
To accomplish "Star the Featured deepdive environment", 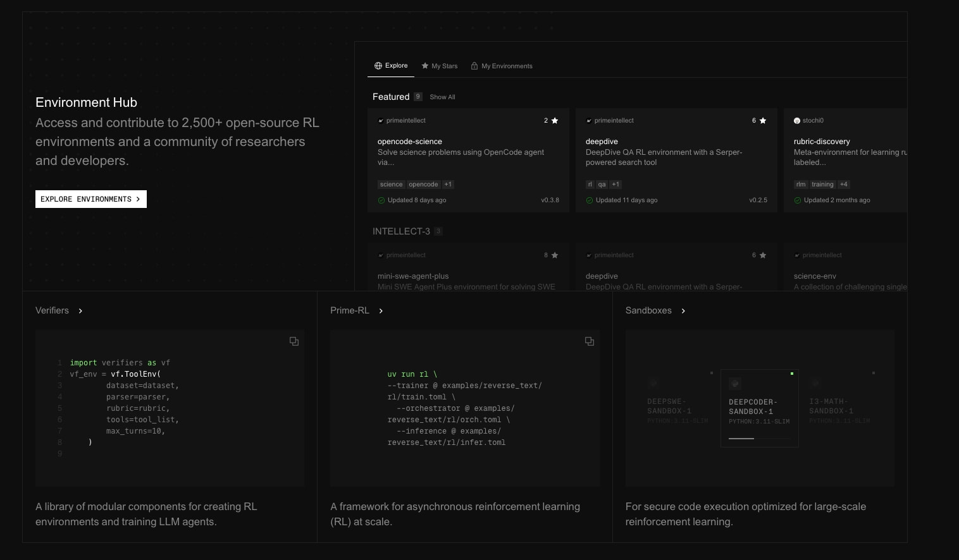I will [763, 121].
